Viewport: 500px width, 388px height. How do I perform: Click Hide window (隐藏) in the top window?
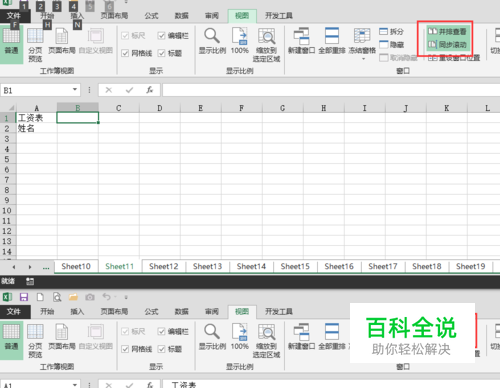point(391,44)
